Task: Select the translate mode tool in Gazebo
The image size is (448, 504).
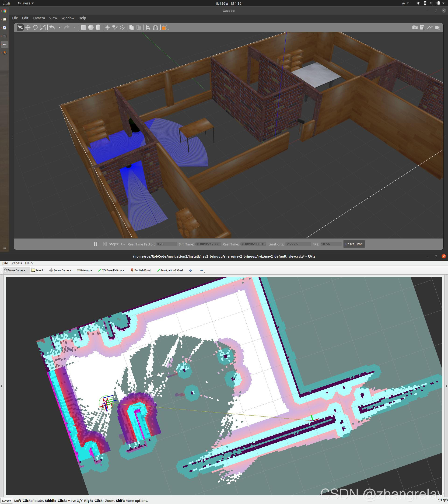Action: 28,27
